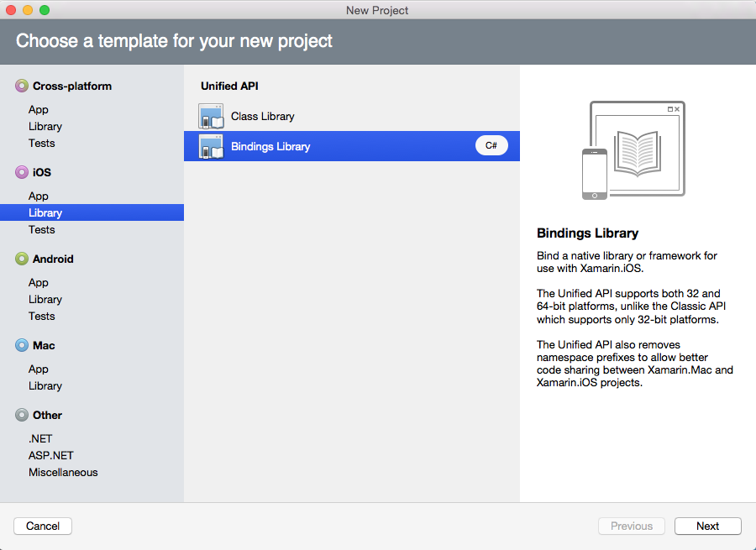Select Tests under iOS
Screen dimensions: 756x550
coord(41,229)
